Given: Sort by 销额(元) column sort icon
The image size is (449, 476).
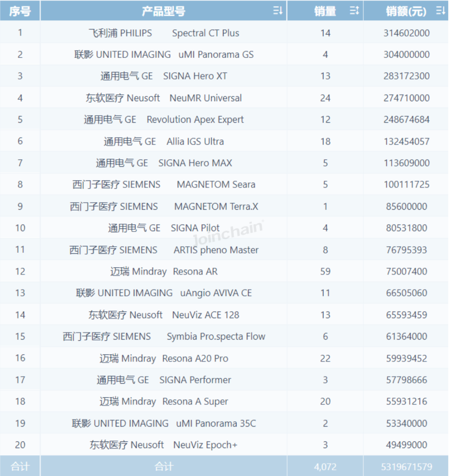Looking at the screenshot, I should coord(441,11).
